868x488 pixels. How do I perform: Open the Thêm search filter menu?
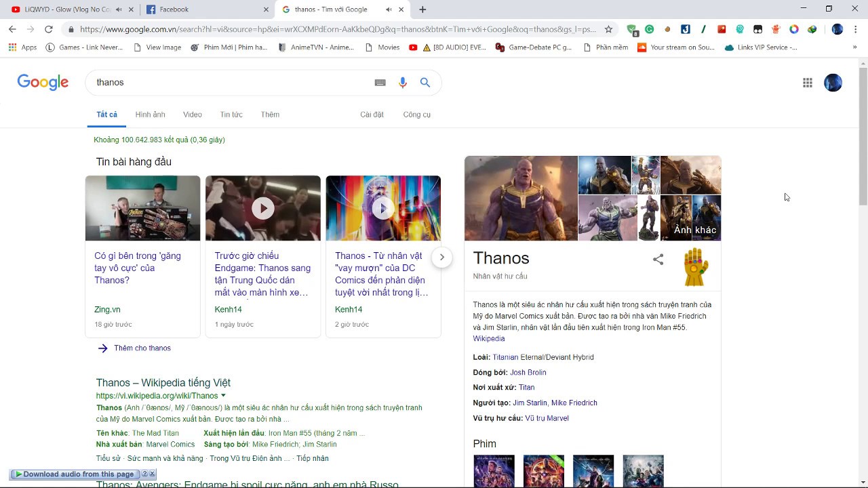[270, 115]
